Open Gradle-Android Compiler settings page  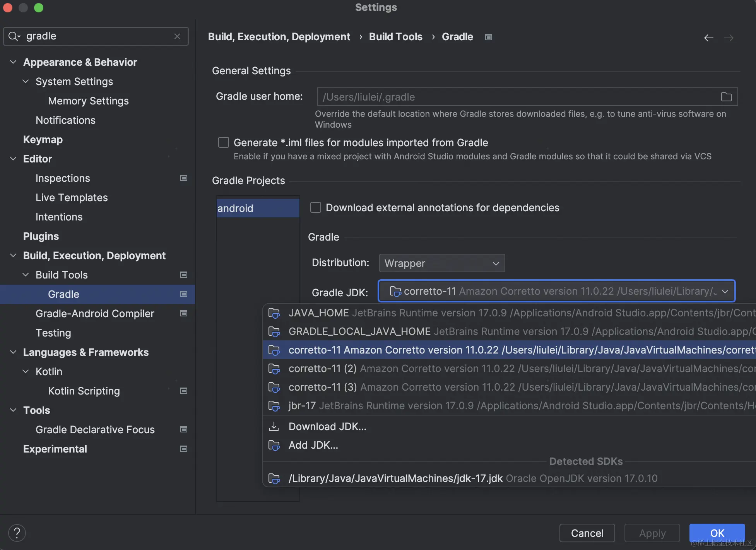pyautogui.click(x=95, y=313)
